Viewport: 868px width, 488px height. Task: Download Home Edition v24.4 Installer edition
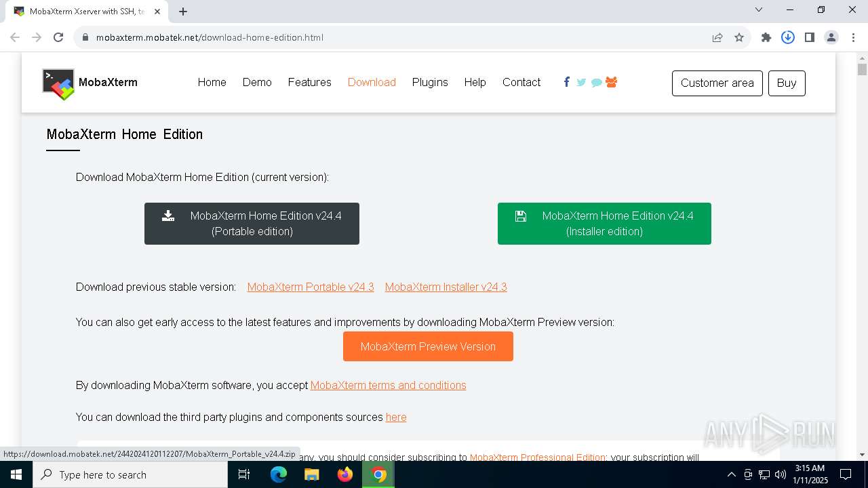point(604,224)
